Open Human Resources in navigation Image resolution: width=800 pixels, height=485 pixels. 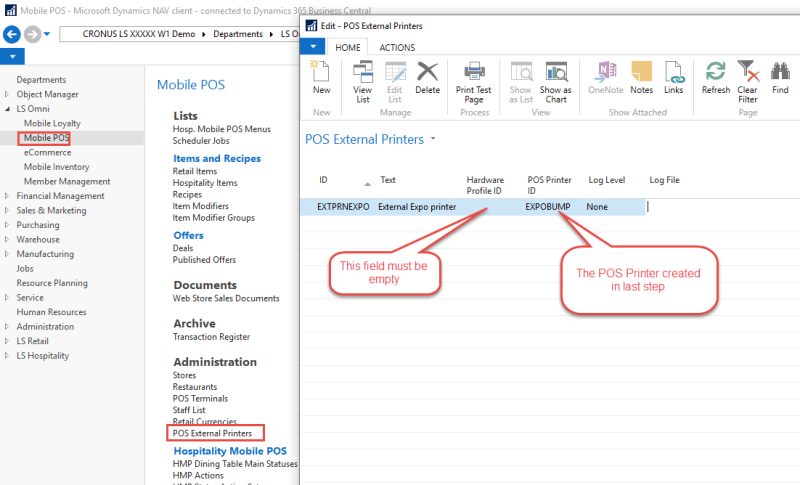51,312
